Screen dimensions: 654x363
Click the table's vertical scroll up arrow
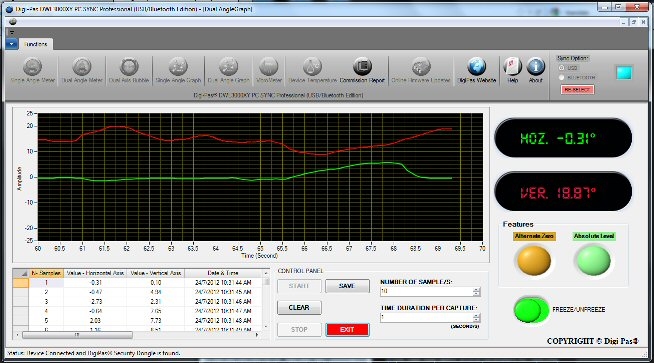pos(266,273)
